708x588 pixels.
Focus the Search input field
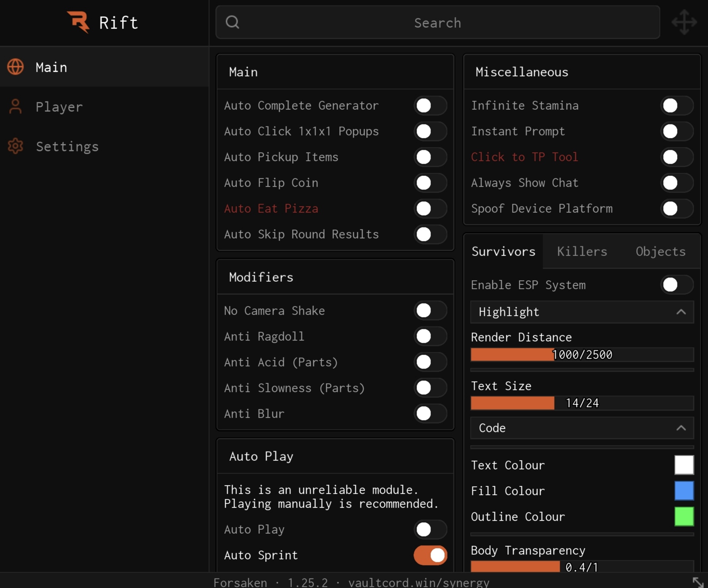437,23
